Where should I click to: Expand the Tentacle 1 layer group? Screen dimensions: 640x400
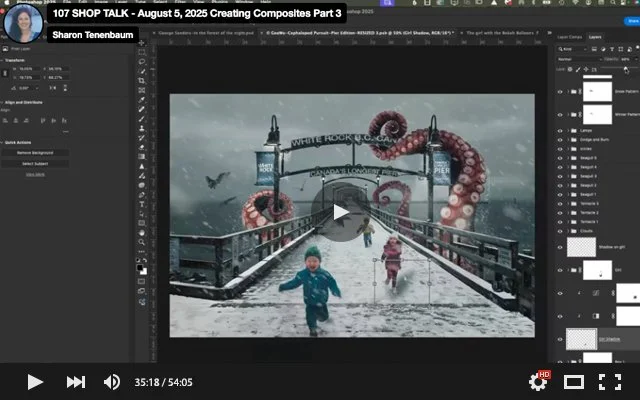(568, 222)
